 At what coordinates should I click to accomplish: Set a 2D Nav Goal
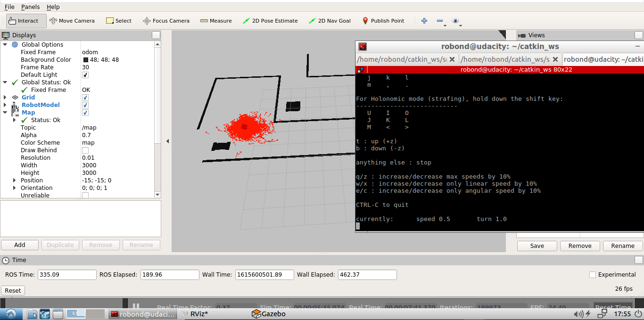(x=330, y=20)
